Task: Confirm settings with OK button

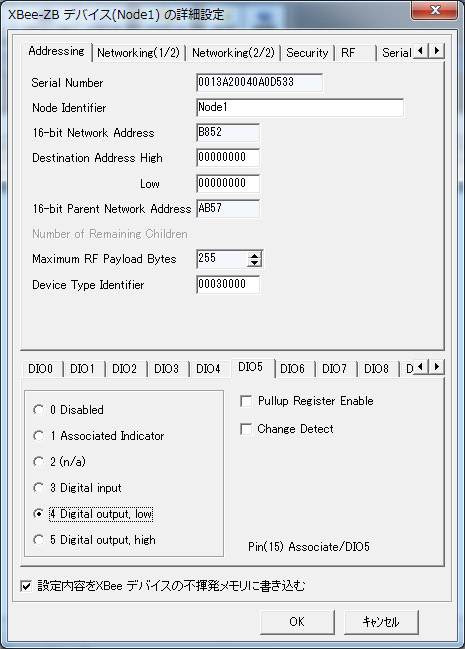Action: click(297, 622)
